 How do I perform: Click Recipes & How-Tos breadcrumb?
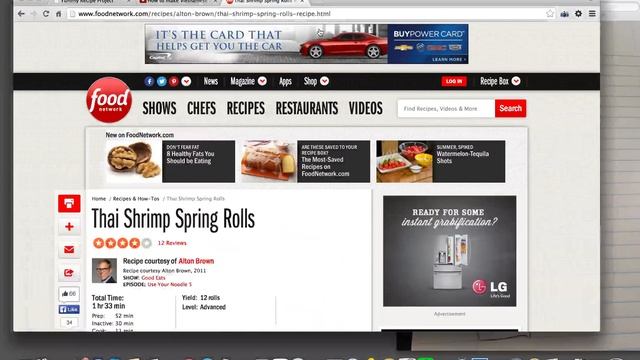tap(136, 199)
